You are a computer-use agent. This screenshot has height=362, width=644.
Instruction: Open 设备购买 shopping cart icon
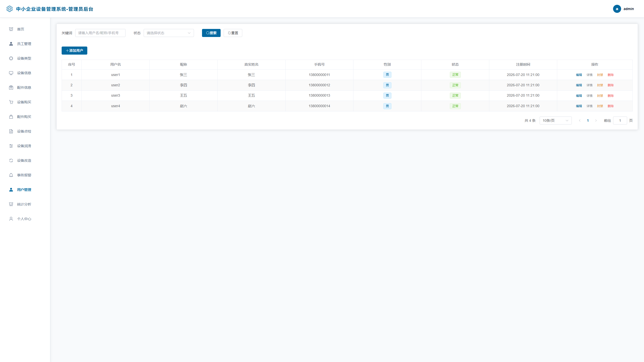pos(11,102)
